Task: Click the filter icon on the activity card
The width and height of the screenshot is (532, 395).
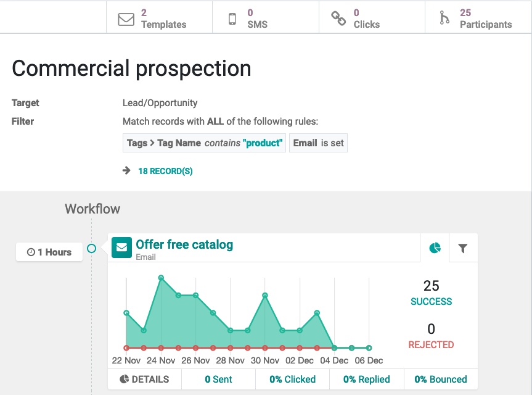Action: [463, 247]
